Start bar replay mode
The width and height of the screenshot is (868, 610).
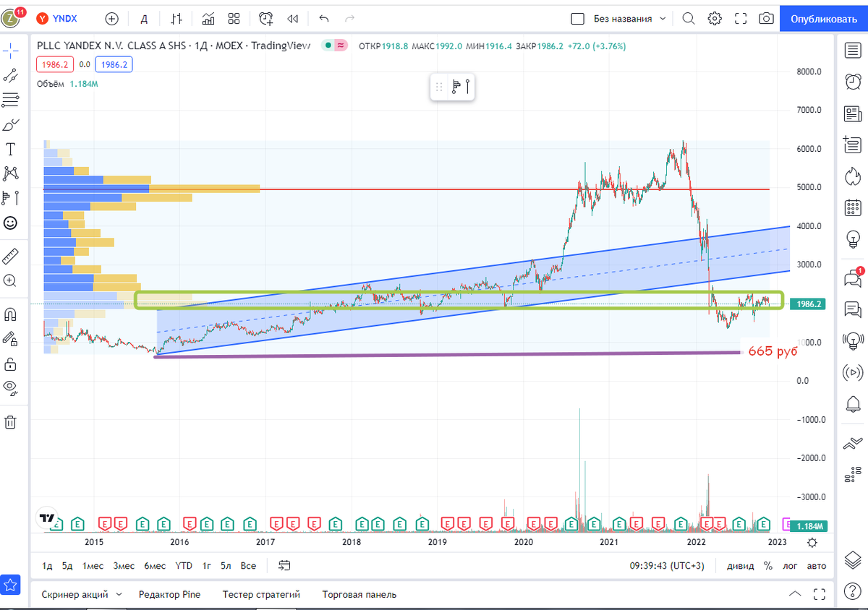(292, 18)
